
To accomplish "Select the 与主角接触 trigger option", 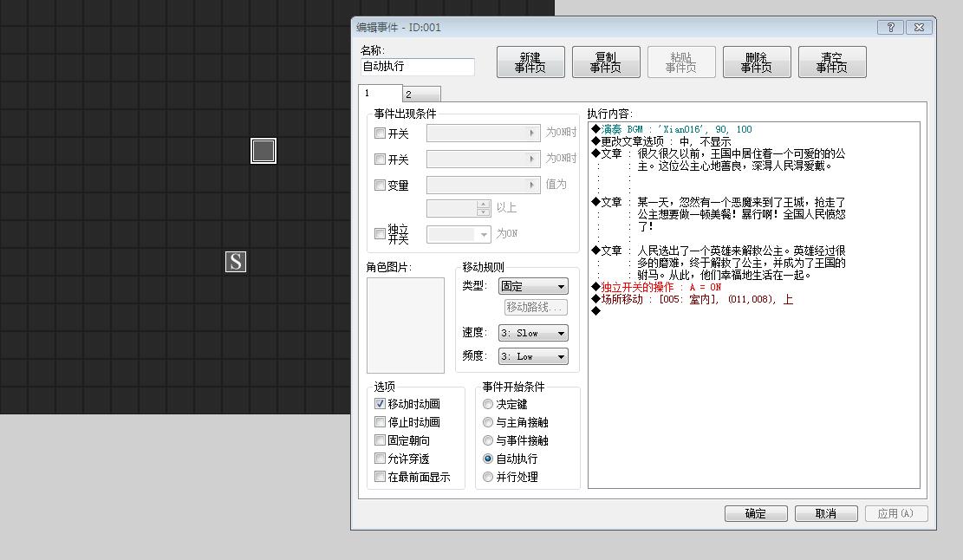I will [x=488, y=422].
